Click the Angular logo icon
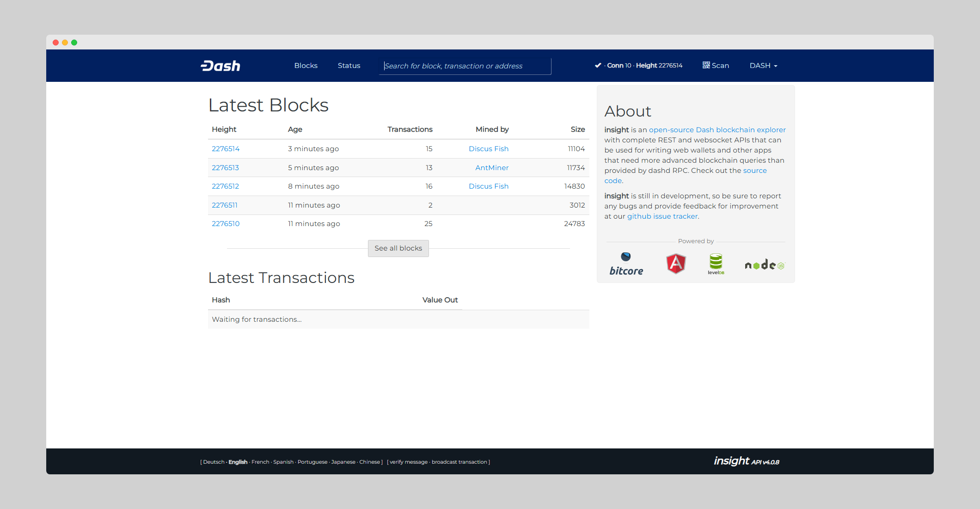 click(x=675, y=264)
